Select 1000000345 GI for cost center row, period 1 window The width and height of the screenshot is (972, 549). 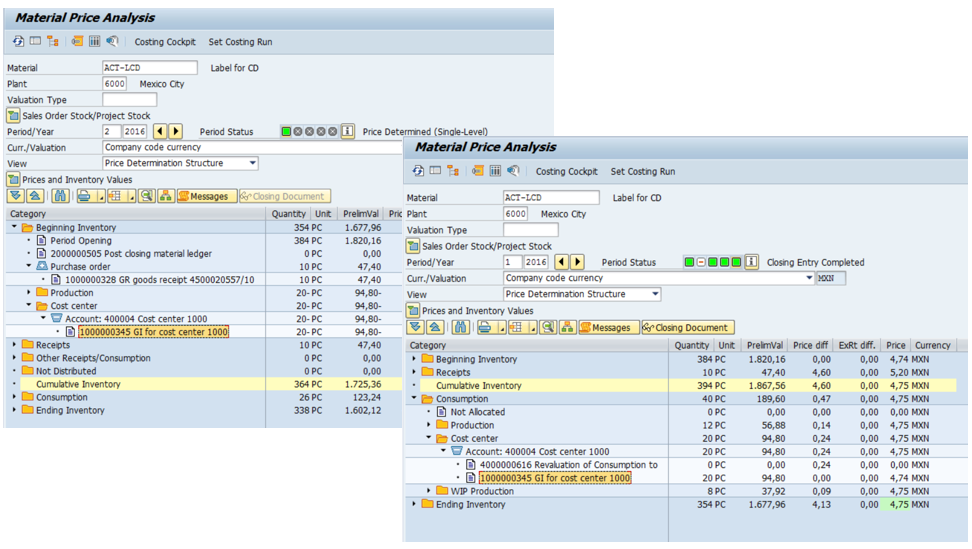[555, 478]
